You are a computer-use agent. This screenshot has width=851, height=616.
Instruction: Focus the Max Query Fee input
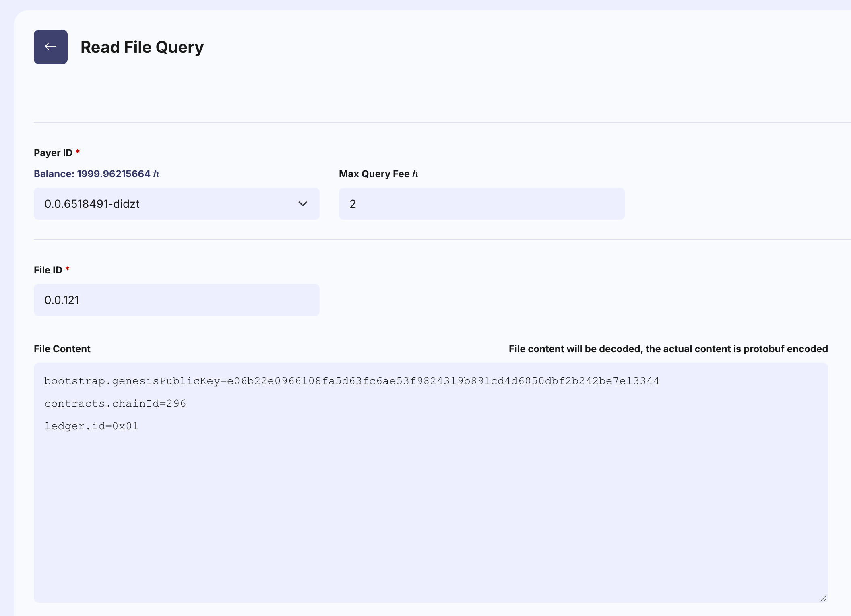pyautogui.click(x=481, y=204)
